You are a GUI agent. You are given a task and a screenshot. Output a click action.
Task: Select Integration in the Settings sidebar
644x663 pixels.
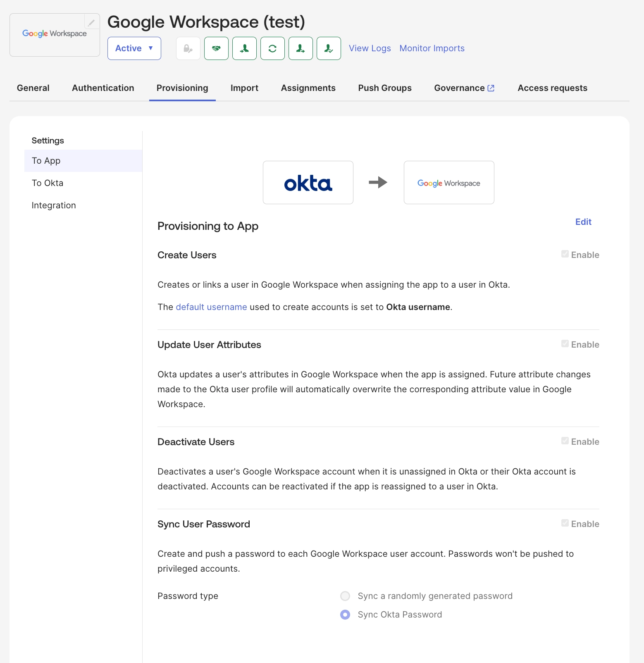point(83,205)
